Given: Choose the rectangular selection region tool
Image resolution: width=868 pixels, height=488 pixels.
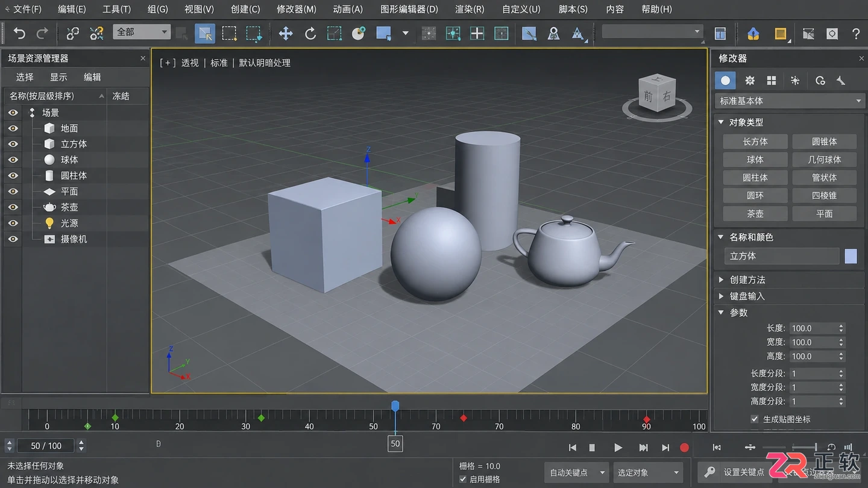Looking at the screenshot, I should click(x=229, y=33).
